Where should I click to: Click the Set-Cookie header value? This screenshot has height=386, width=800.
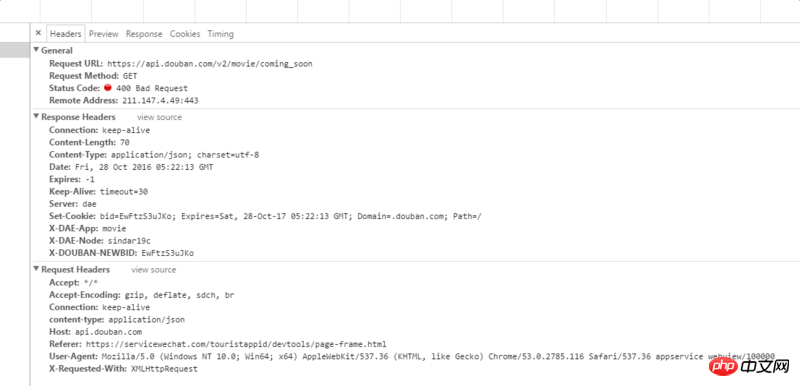(291, 216)
